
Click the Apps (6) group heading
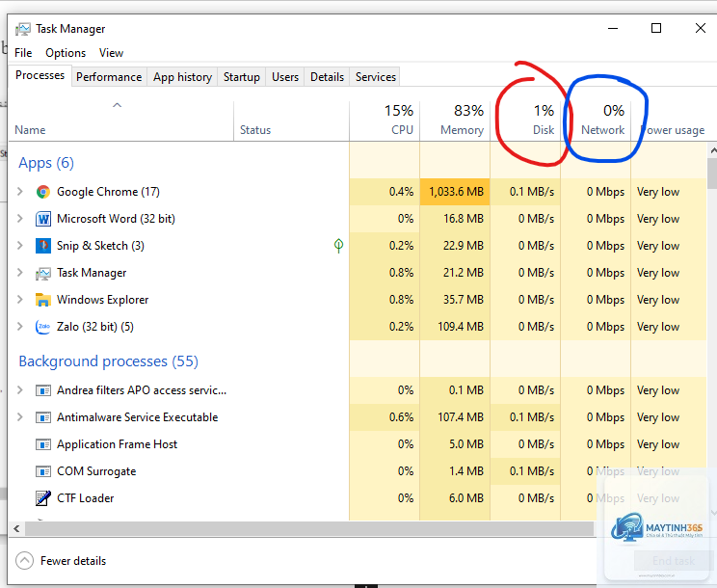[46, 163]
